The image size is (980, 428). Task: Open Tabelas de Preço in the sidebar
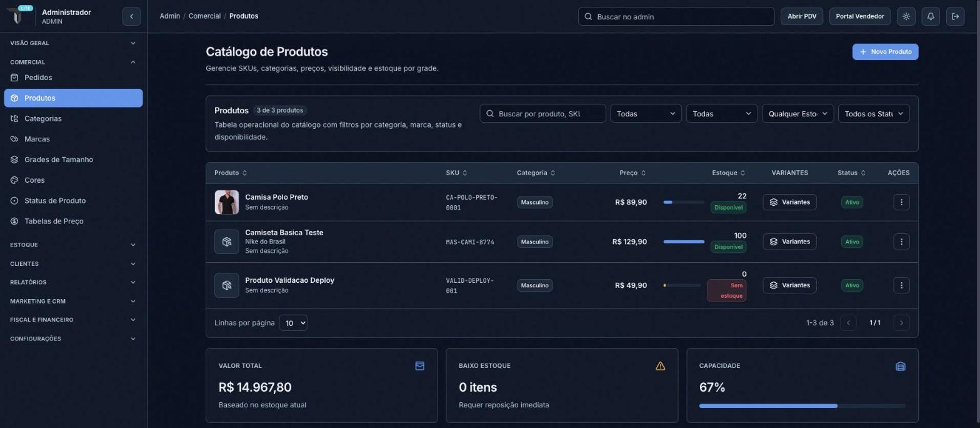point(73,221)
